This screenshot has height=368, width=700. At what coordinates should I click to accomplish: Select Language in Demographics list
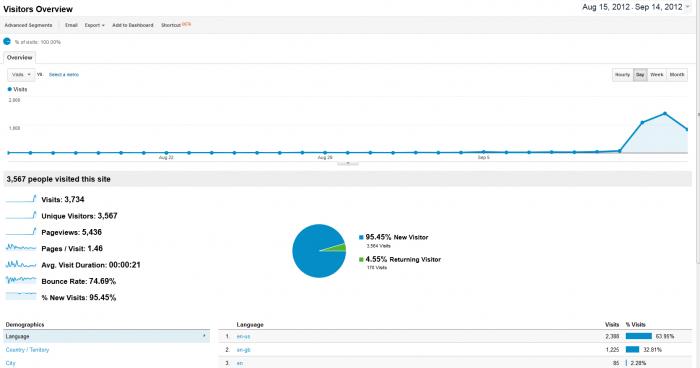click(107, 336)
